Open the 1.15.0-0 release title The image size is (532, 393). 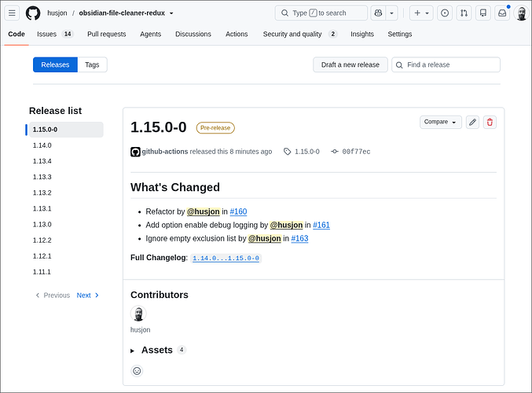point(159,127)
